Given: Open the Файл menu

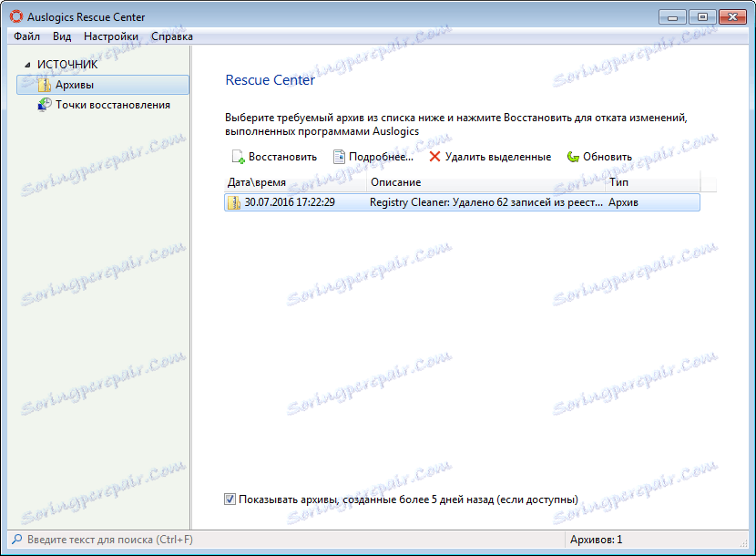Looking at the screenshot, I should (x=26, y=36).
